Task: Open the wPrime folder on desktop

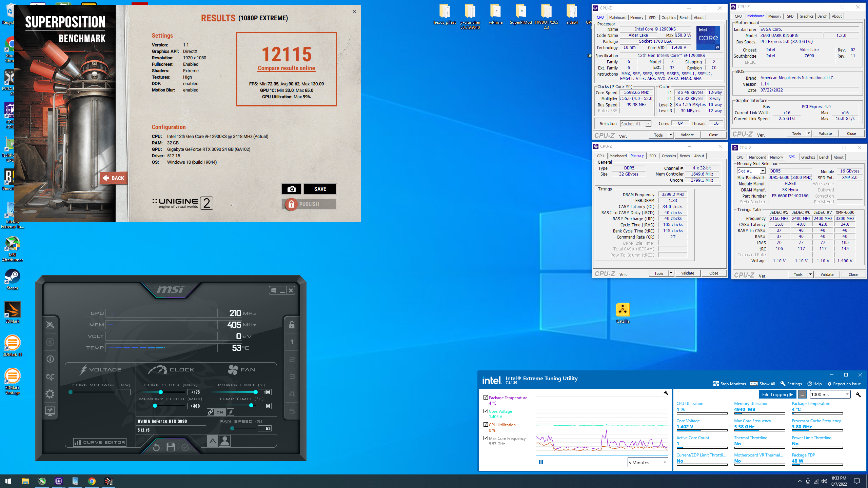Action: [495, 14]
